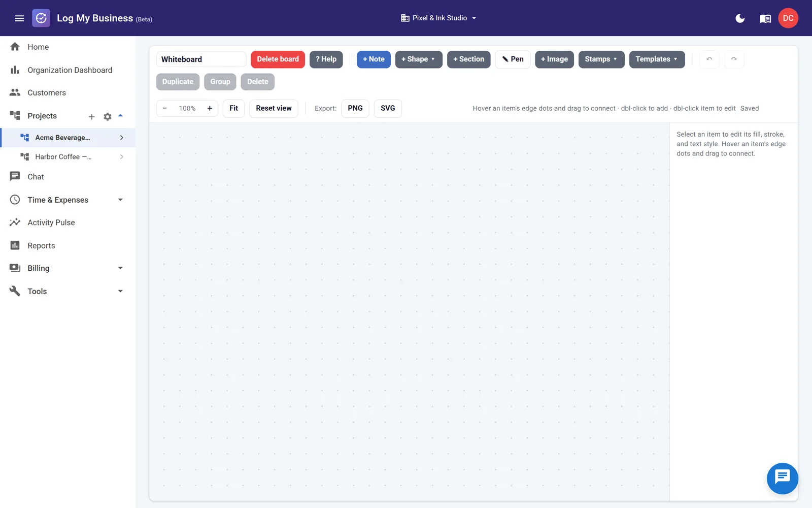Add a new project with plus icon
Image resolution: width=812 pixels, height=508 pixels.
tap(91, 116)
